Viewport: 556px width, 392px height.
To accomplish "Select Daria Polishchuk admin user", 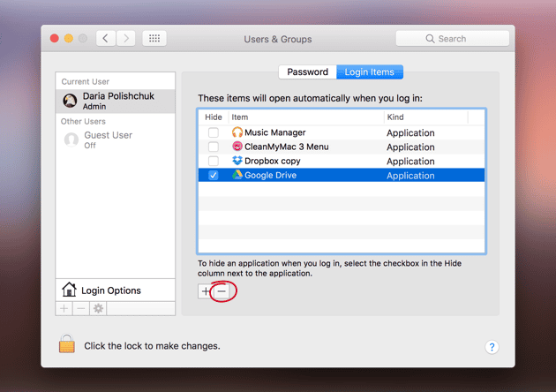I will click(116, 101).
